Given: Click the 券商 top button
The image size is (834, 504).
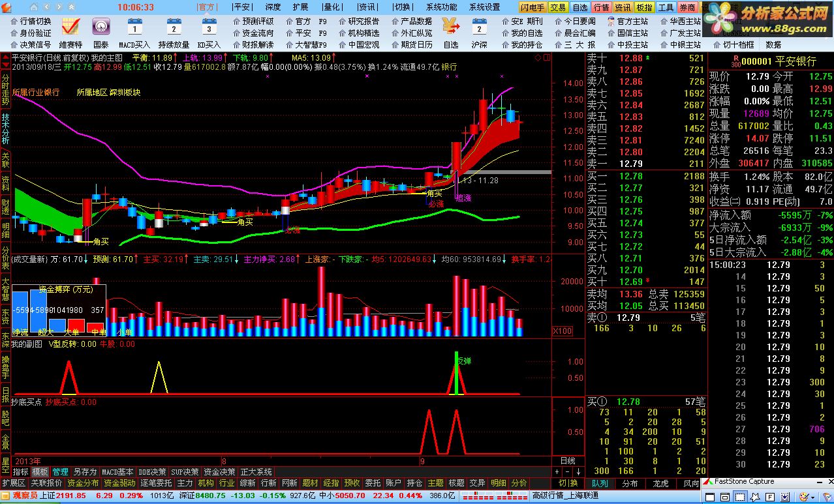Looking at the screenshot, I should 687,7.
